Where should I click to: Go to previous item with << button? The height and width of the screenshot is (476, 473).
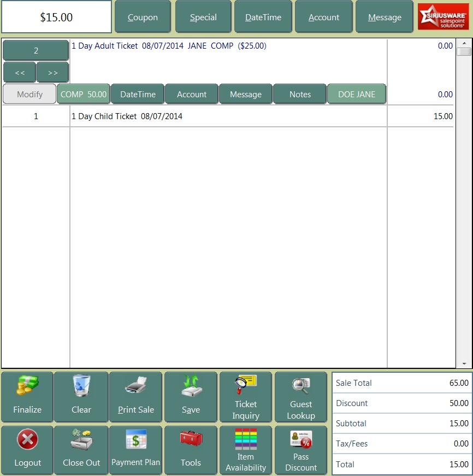20,72
